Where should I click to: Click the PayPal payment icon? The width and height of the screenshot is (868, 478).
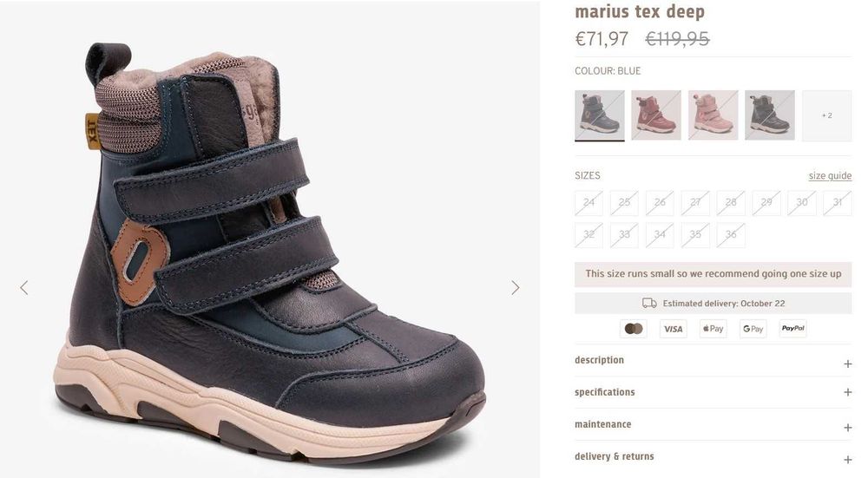(x=792, y=329)
